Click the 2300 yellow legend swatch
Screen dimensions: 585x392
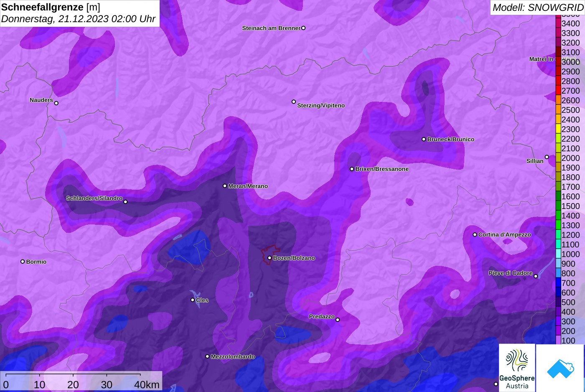pos(558,129)
